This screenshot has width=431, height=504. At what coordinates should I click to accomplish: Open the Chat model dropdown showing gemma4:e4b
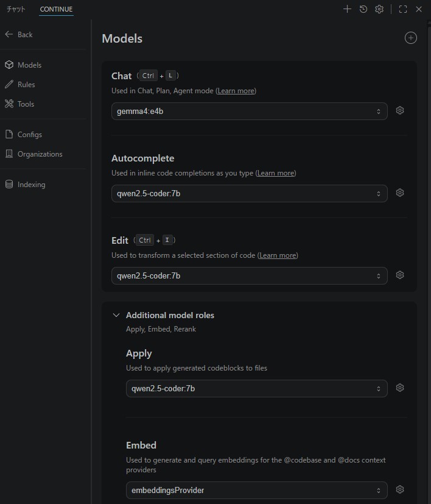[x=249, y=112]
